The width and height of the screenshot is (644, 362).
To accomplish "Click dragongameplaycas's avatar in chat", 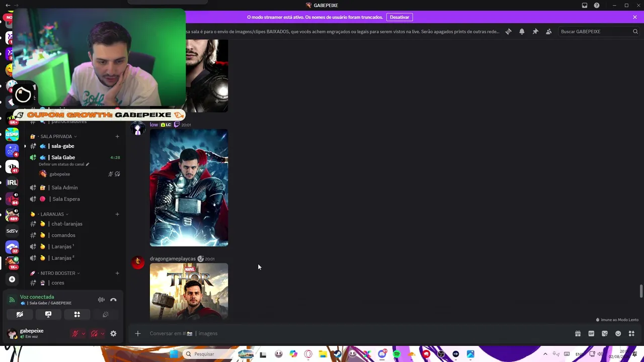I will [x=138, y=262].
